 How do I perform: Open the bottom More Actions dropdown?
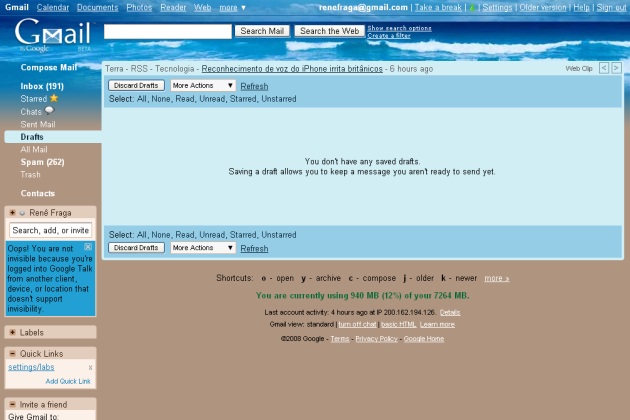[x=202, y=248]
